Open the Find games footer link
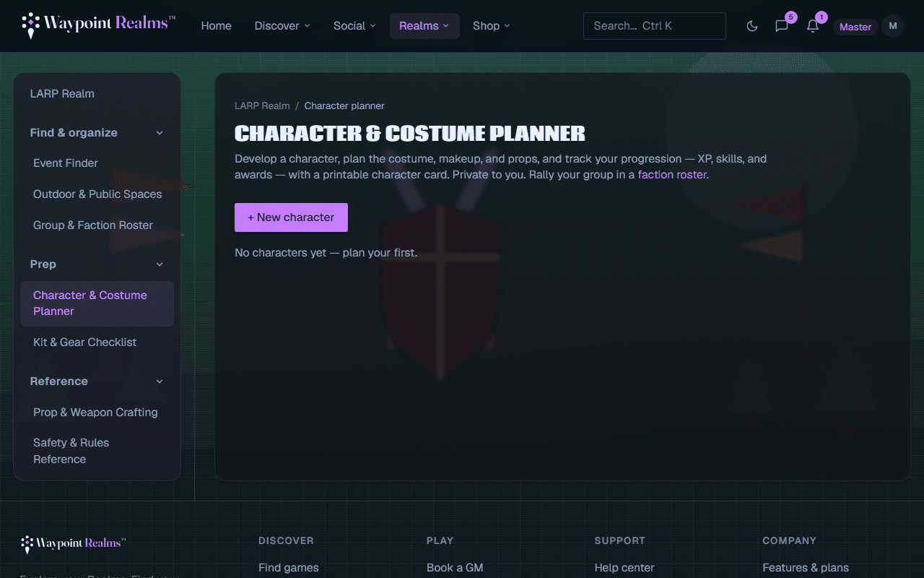Screen dimensions: 924x578 coord(288,568)
